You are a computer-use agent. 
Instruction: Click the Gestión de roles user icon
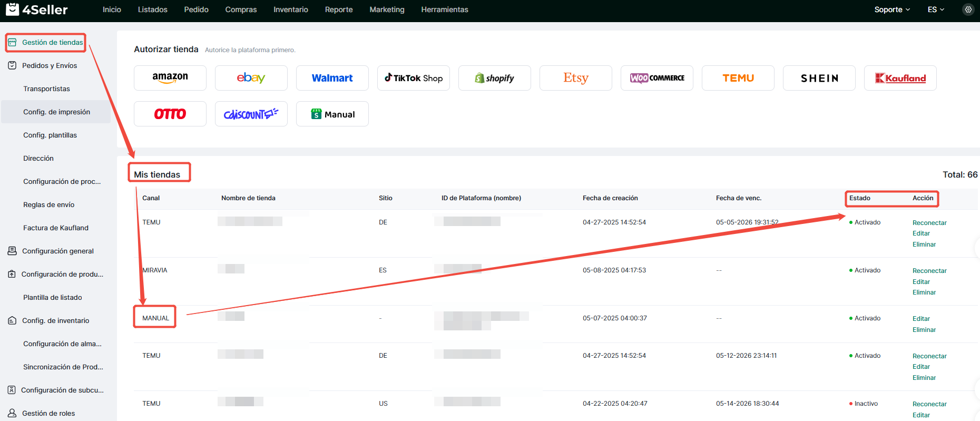click(12, 413)
